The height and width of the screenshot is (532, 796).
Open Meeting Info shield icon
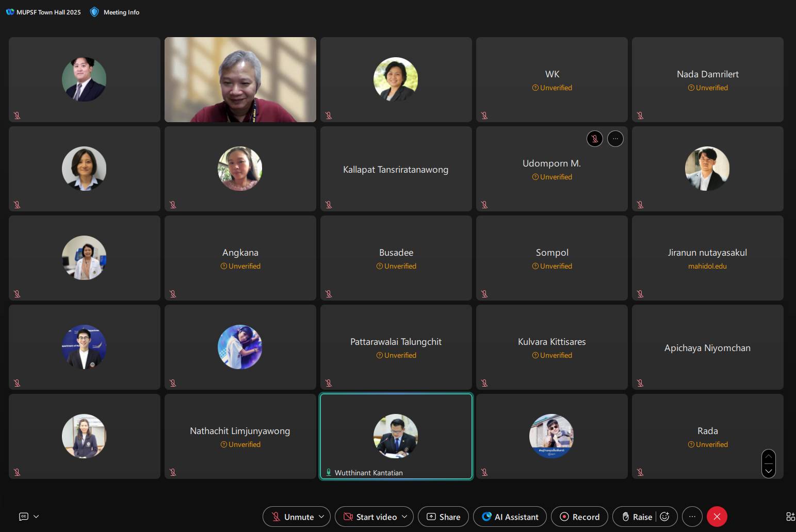tap(94, 12)
